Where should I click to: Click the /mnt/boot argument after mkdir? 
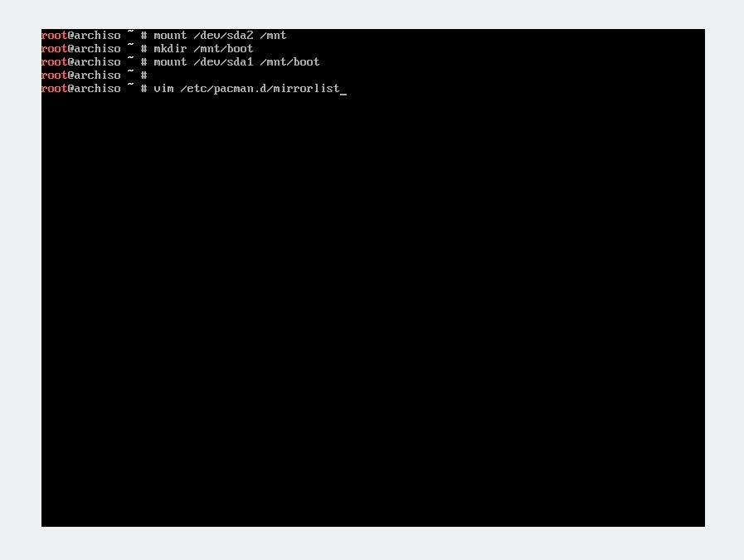tap(223, 49)
